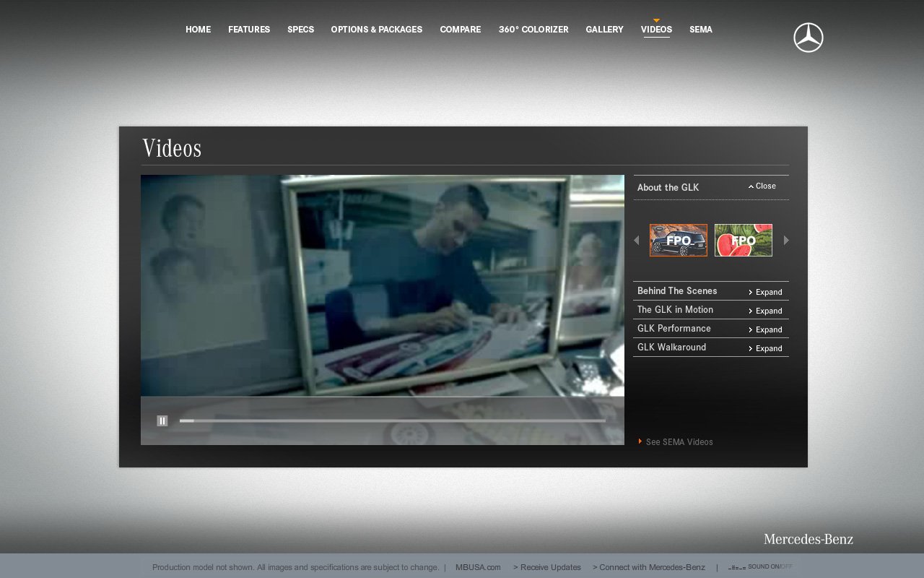Screen dimensions: 924x578
Task: Show previous video thumbnails with the left arrow
Action: [x=636, y=241]
